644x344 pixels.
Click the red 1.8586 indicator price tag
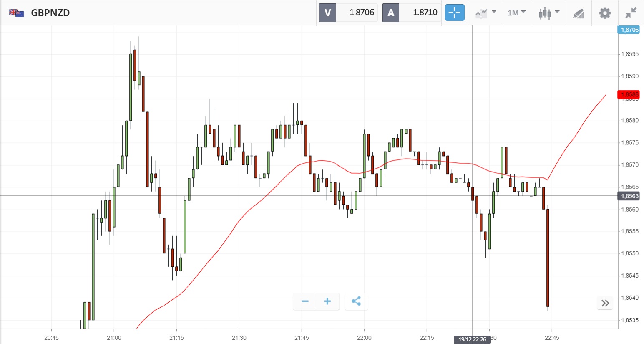(x=629, y=95)
